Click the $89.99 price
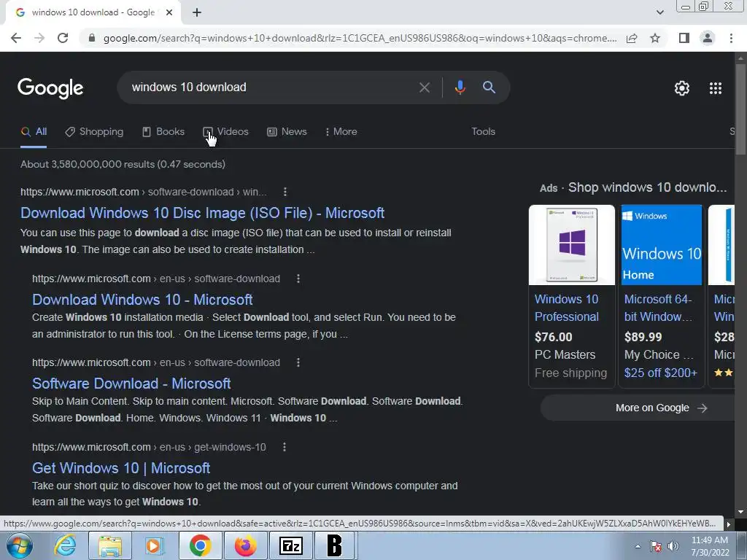This screenshot has height=560, width=747. pos(643,337)
